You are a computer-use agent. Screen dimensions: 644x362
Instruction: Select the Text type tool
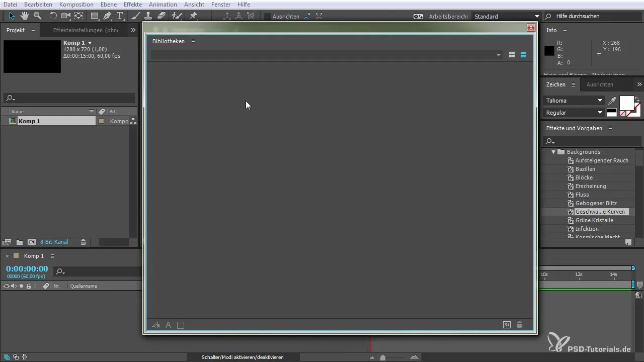pos(120,16)
